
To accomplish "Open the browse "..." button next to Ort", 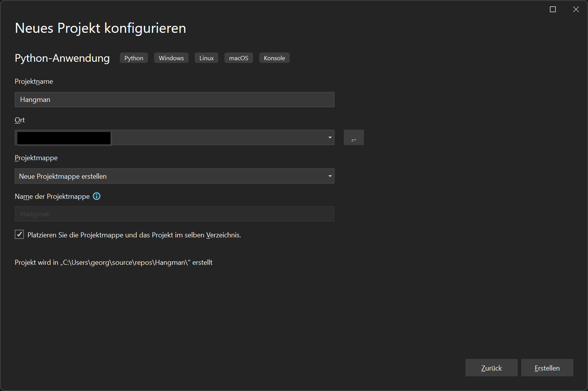I will (x=353, y=137).
